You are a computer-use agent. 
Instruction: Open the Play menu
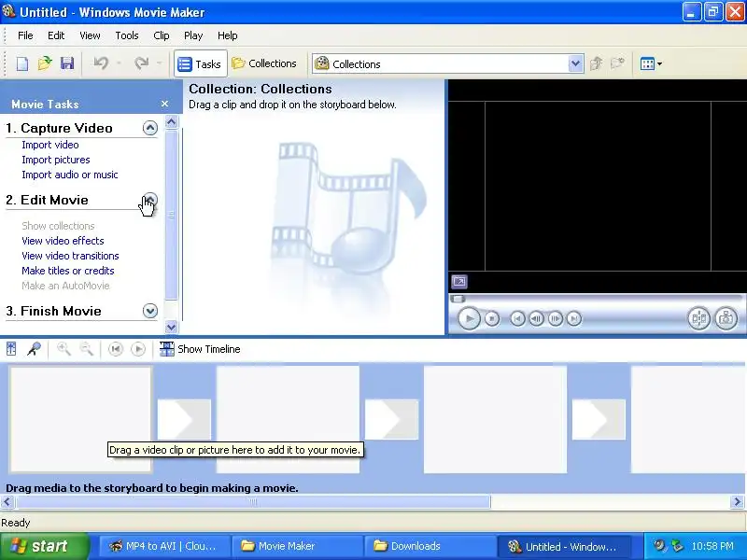tap(193, 35)
